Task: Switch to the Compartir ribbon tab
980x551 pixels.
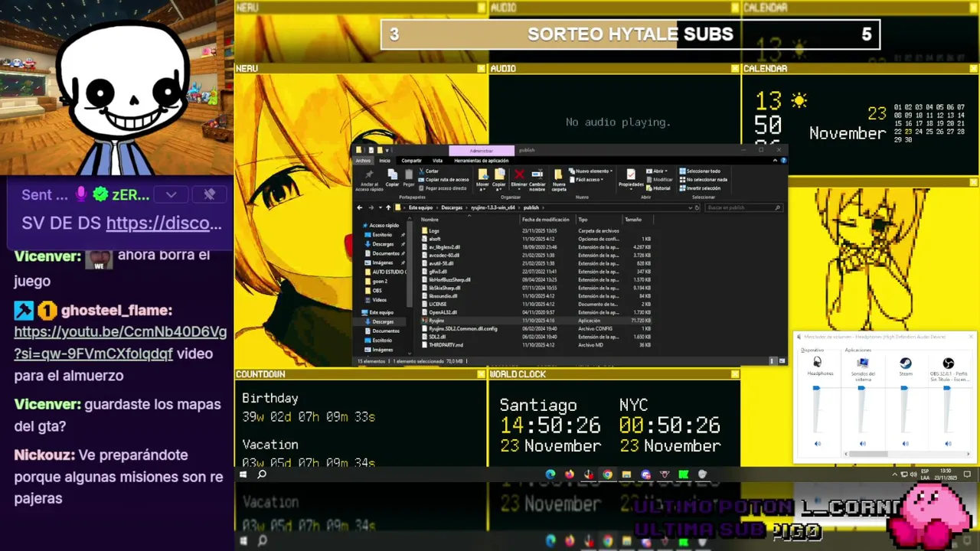Action: click(411, 161)
